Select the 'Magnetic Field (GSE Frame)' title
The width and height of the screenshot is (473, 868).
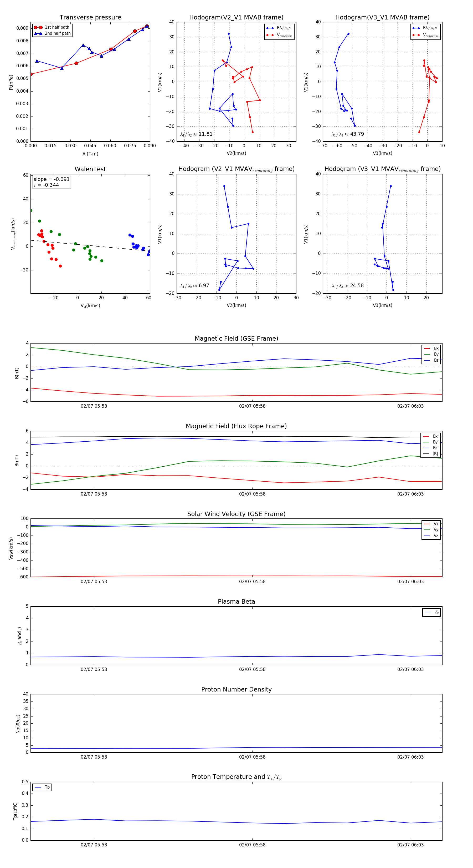coord(236,339)
